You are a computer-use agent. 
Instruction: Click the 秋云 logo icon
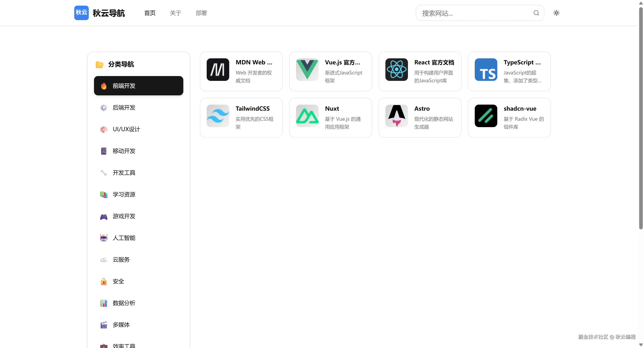point(81,13)
